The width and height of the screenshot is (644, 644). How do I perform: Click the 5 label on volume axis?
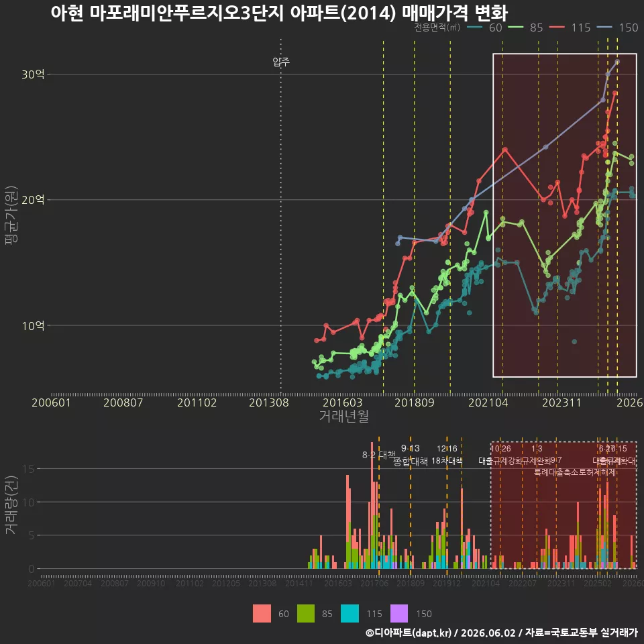pos(32,535)
